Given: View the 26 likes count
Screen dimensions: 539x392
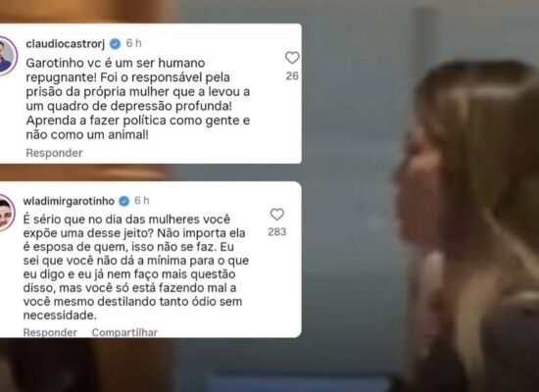Looking at the screenshot, I should (292, 76).
